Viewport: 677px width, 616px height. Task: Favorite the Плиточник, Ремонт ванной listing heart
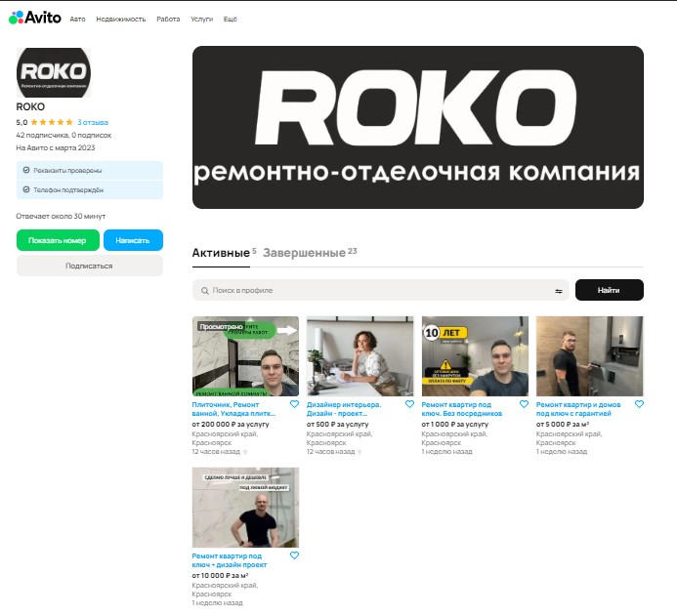click(294, 404)
